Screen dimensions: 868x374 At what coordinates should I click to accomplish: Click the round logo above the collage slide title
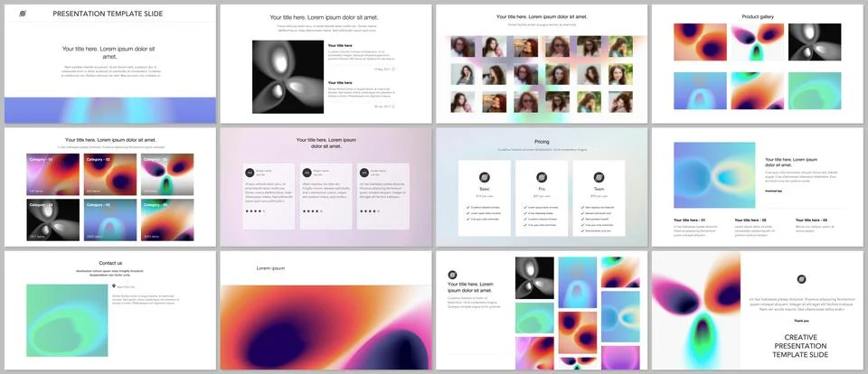tap(452, 275)
